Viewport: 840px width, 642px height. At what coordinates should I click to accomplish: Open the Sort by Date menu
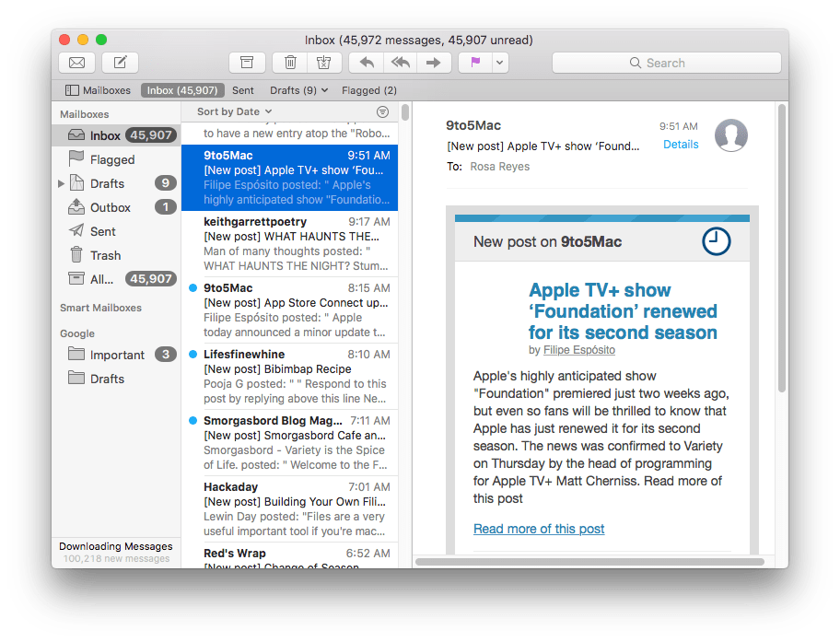tap(234, 111)
